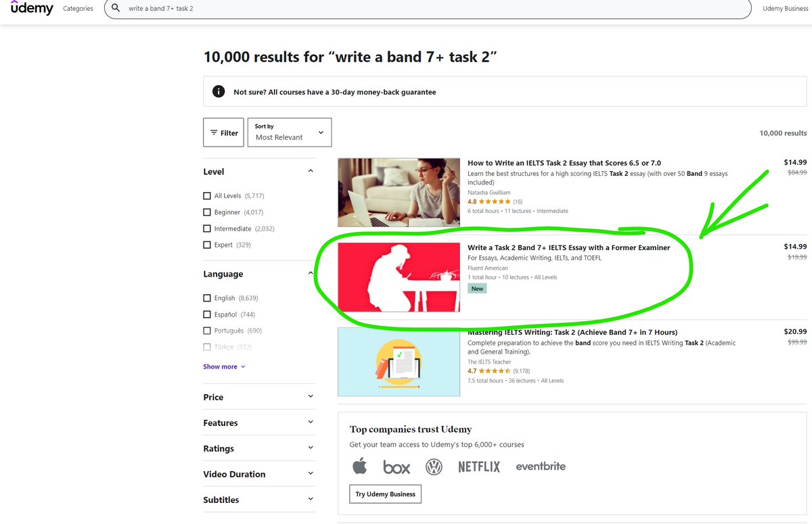Click instructor name The IELTS Teacher
This screenshot has width=812, height=524.
489,362
